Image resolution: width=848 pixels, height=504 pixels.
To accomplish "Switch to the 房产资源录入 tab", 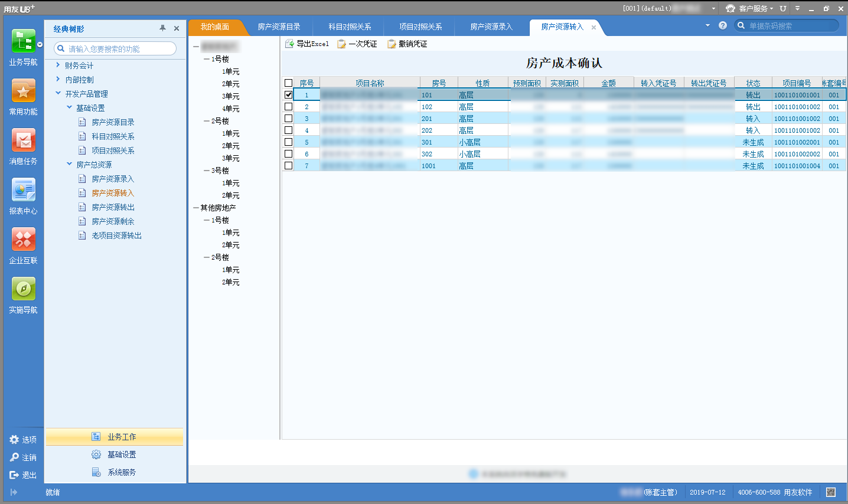I will (492, 27).
